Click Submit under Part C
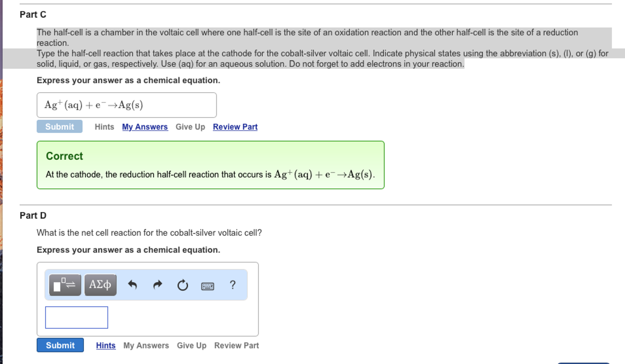The width and height of the screenshot is (625, 364). [x=59, y=127]
